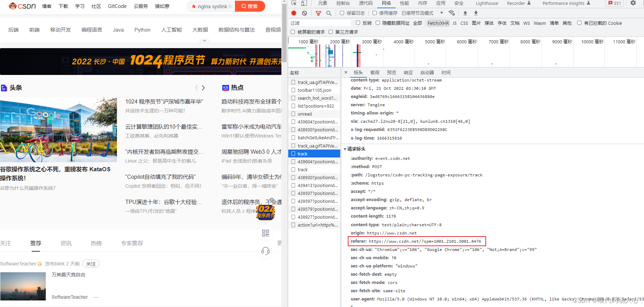
Task: Click the CSDN logo
Action: coord(22,6)
